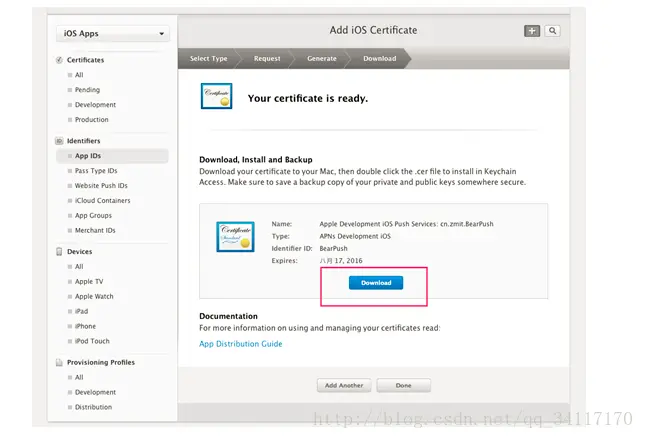The height and width of the screenshot is (439, 645).
Task: Click the Identifiers section icon
Action: point(59,141)
